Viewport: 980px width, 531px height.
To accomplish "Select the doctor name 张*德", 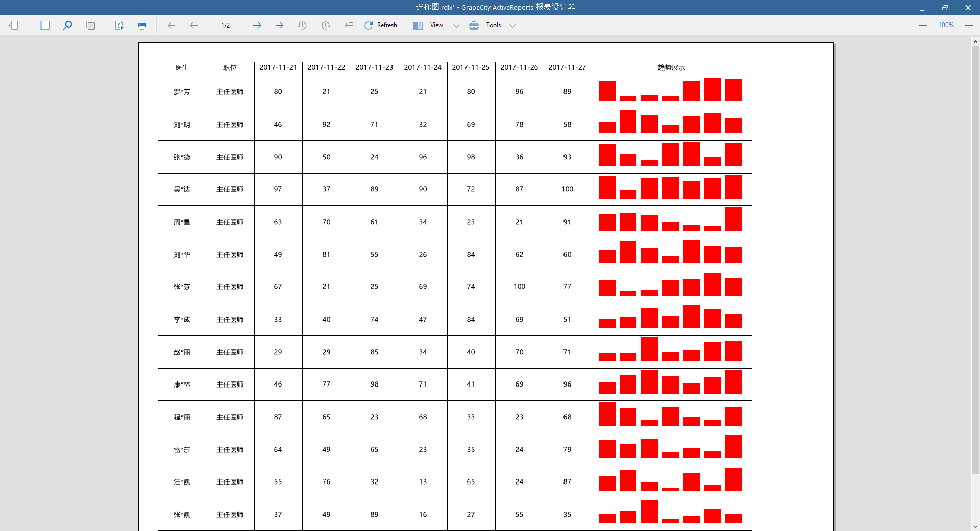I will (182, 157).
